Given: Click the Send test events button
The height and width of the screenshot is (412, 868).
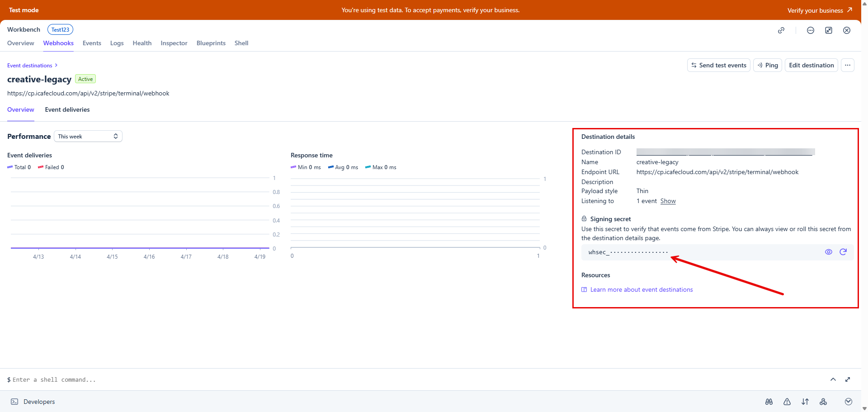Looking at the screenshot, I should tap(718, 65).
